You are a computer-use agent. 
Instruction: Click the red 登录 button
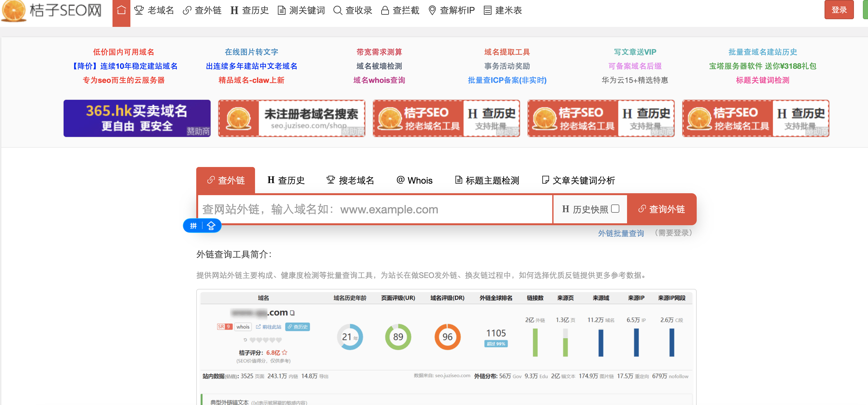839,10
